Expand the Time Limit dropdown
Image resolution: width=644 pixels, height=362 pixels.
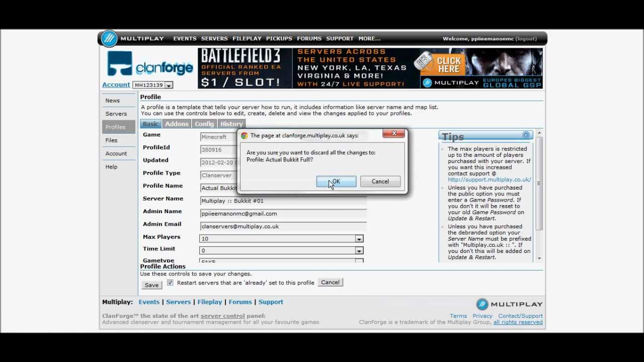[x=281, y=250]
